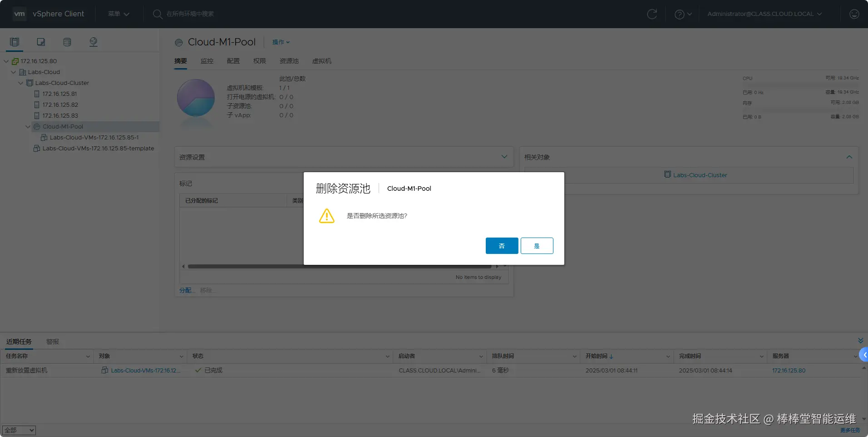
Task: Open the 172.16.125.80 server link in tasks
Action: 789,371
